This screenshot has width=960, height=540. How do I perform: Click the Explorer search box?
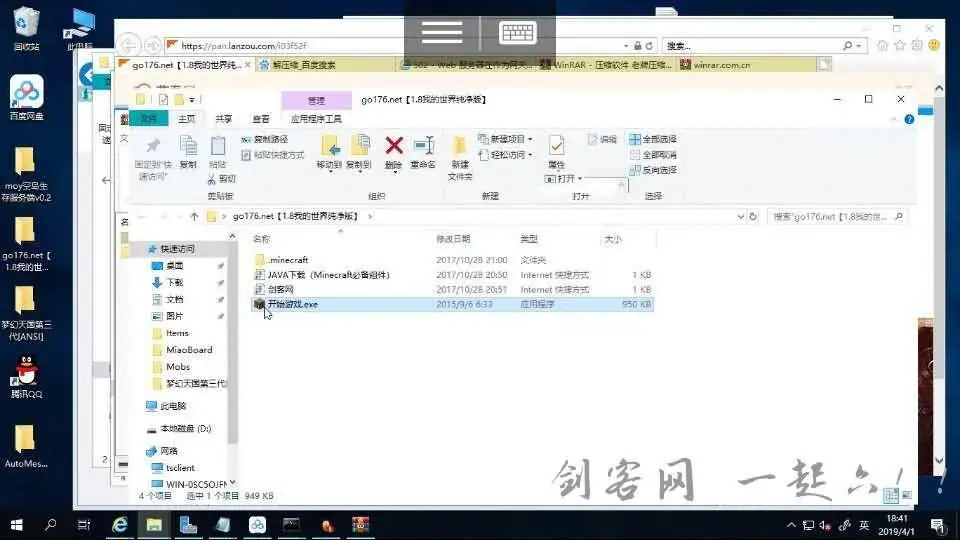coord(836,216)
